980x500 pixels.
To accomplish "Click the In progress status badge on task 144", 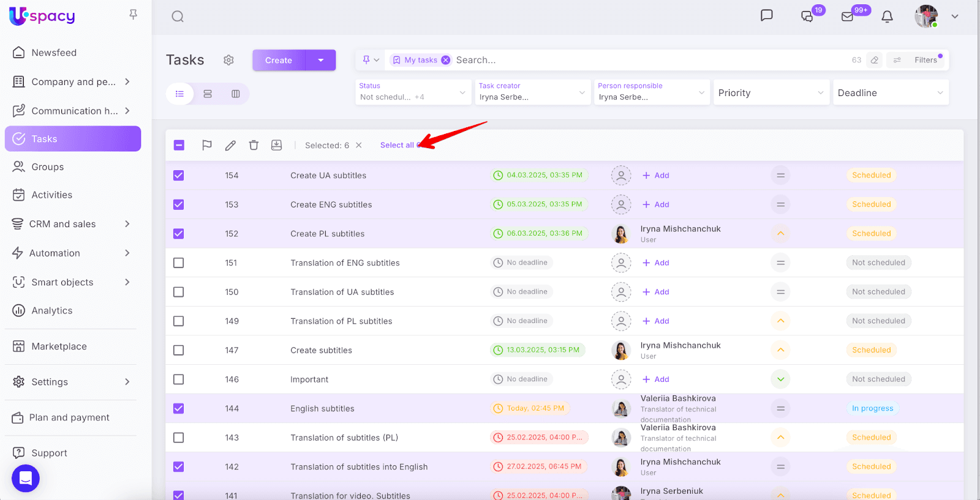I will coord(872,409).
